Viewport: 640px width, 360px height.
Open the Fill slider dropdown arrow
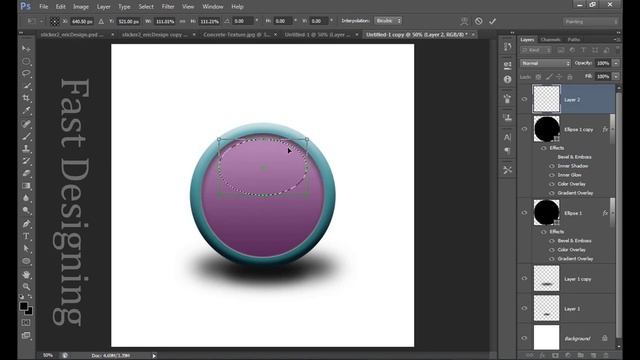616,76
